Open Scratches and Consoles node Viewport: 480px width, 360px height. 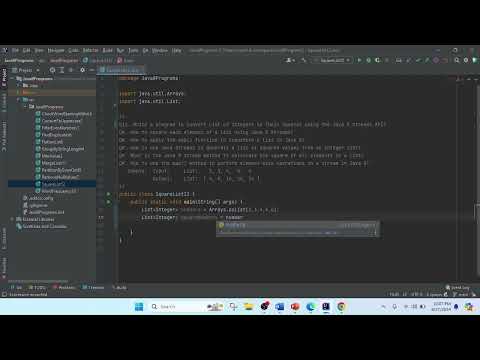pyautogui.click(x=42, y=226)
